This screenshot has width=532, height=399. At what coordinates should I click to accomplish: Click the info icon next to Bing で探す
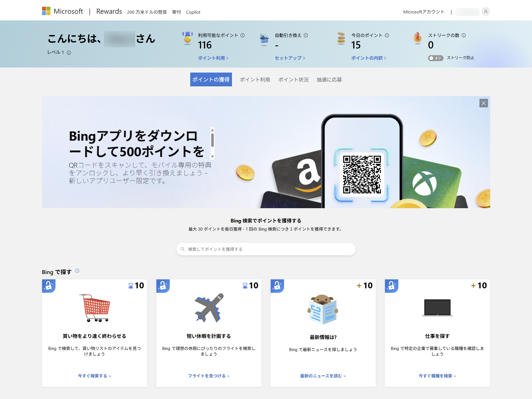[77, 271]
